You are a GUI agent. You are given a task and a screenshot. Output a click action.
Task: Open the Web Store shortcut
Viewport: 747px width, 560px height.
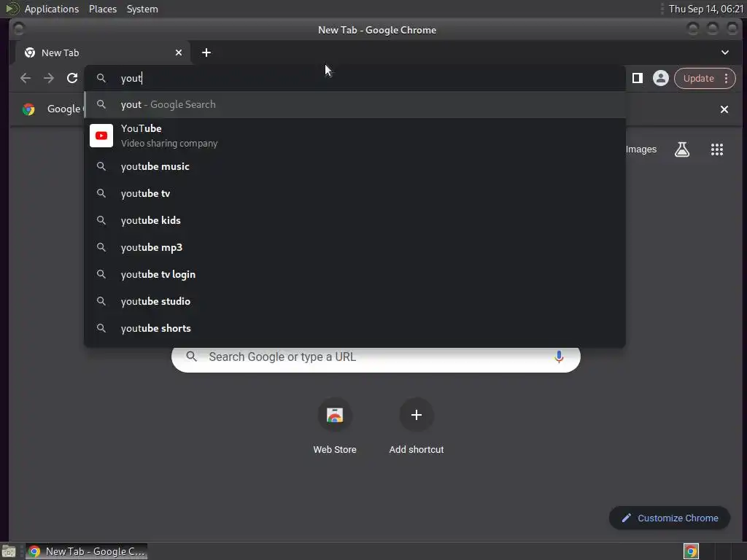335,426
